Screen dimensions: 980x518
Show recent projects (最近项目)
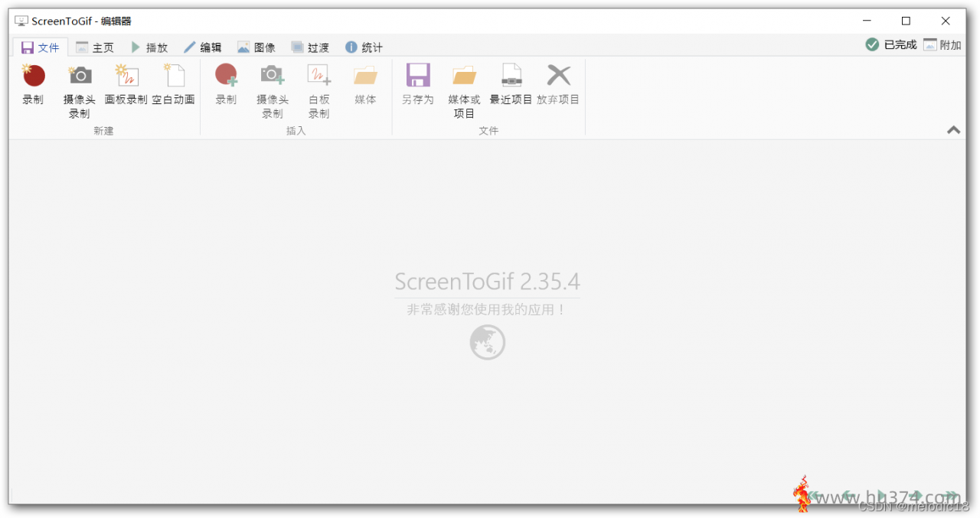click(511, 85)
